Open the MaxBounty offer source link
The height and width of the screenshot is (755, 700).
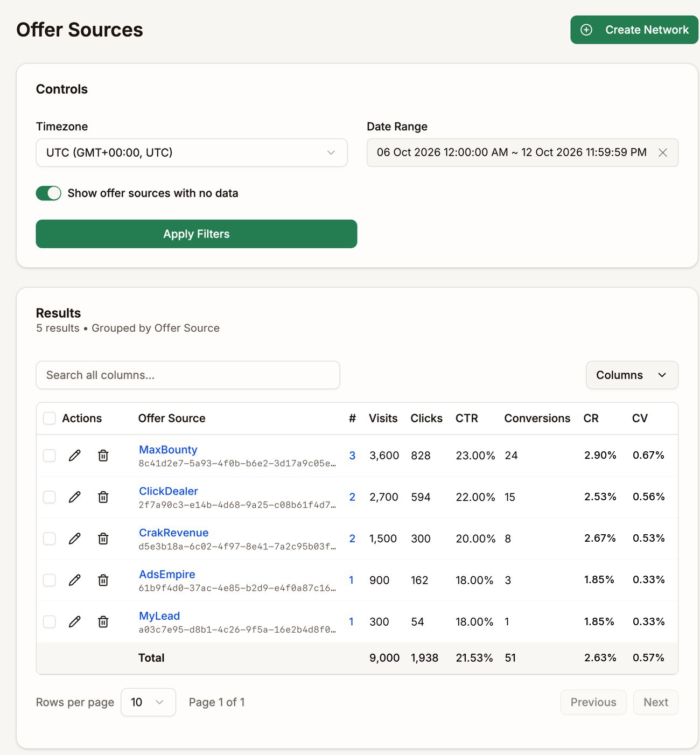tap(168, 450)
